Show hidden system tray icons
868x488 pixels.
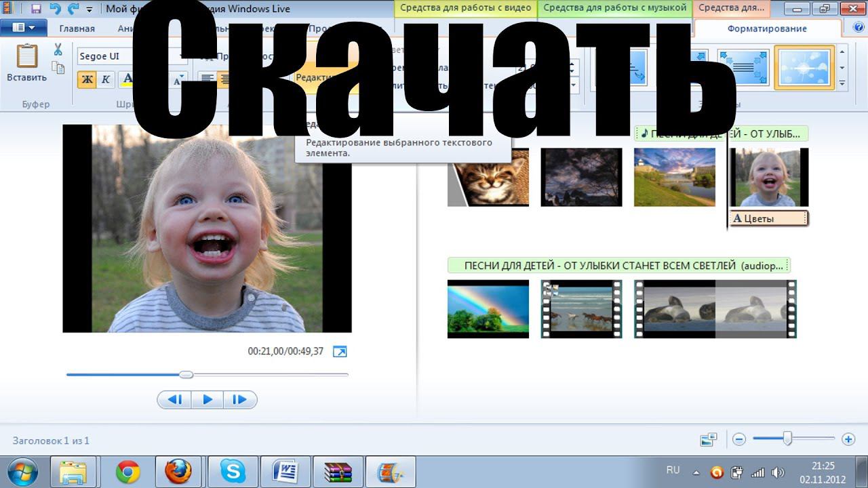[x=696, y=472]
